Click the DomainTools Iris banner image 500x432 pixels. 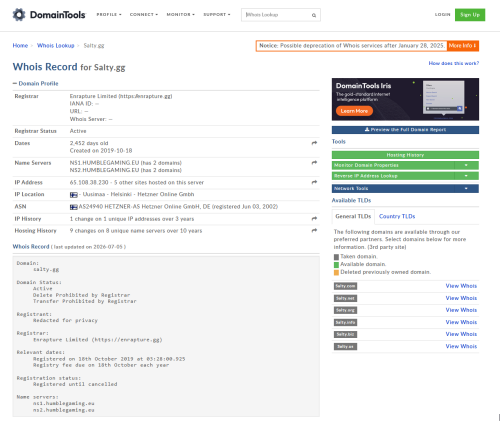(x=405, y=99)
